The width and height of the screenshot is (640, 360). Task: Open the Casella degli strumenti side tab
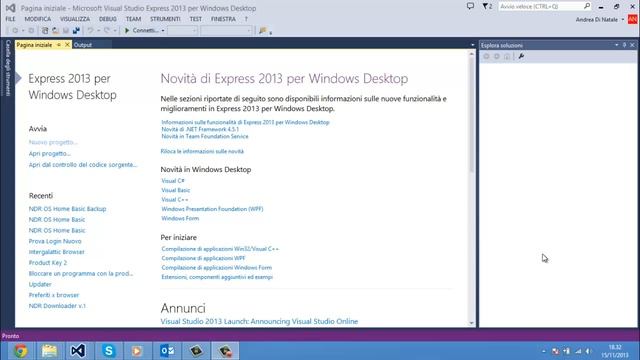pyautogui.click(x=8, y=68)
